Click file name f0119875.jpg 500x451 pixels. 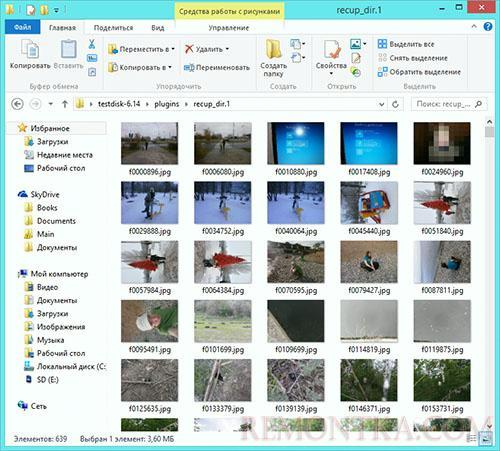442,350
